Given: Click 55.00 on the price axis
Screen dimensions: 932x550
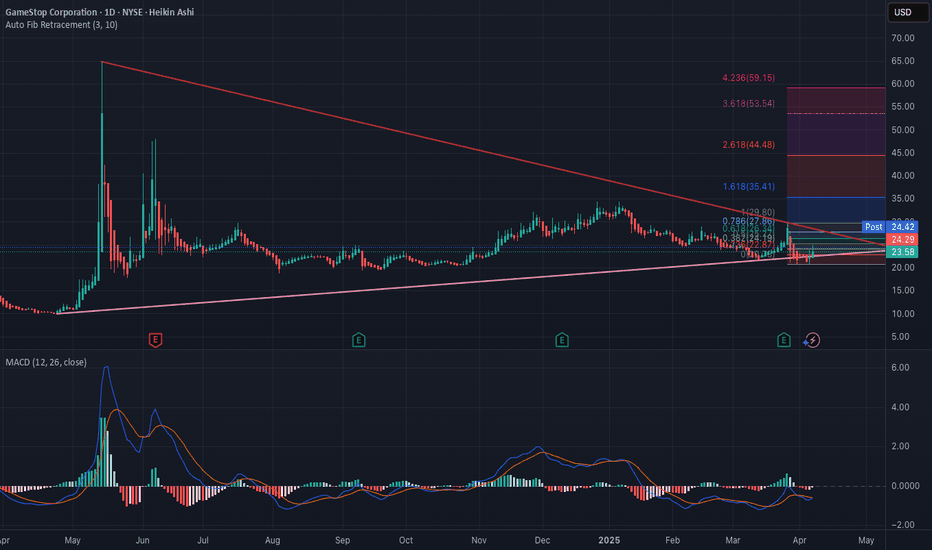Looking at the screenshot, I should coord(902,107).
